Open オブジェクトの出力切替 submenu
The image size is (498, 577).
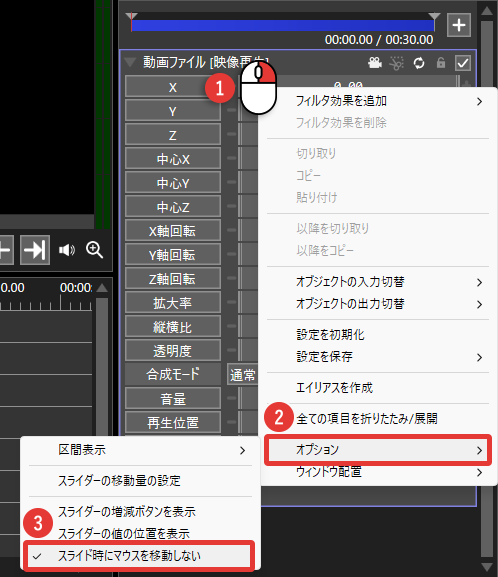tap(378, 304)
